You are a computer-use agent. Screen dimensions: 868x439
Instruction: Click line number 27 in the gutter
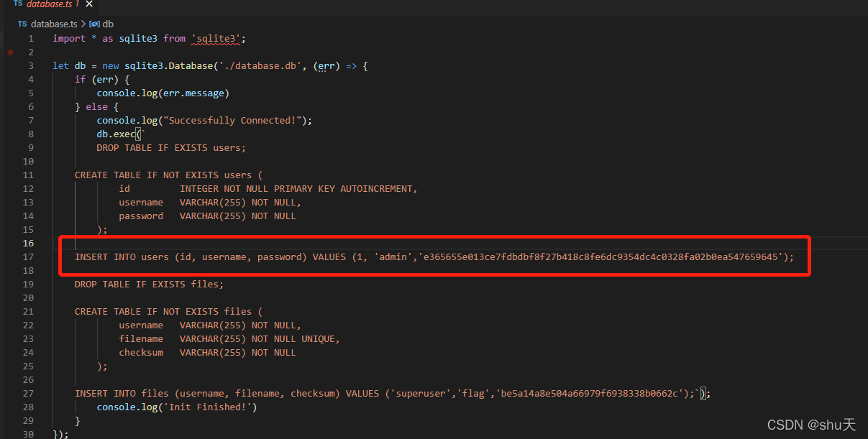(28, 394)
